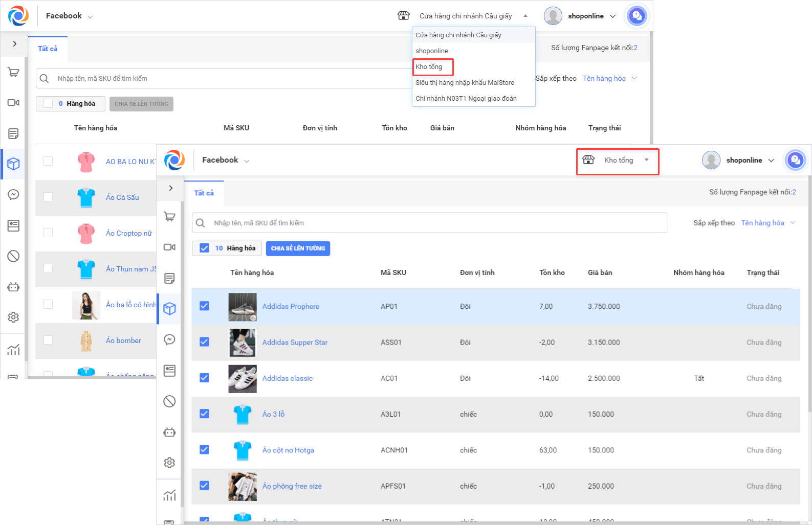Open the blue product box sidebar icon
Screen dimensions: 812x525
(169, 309)
